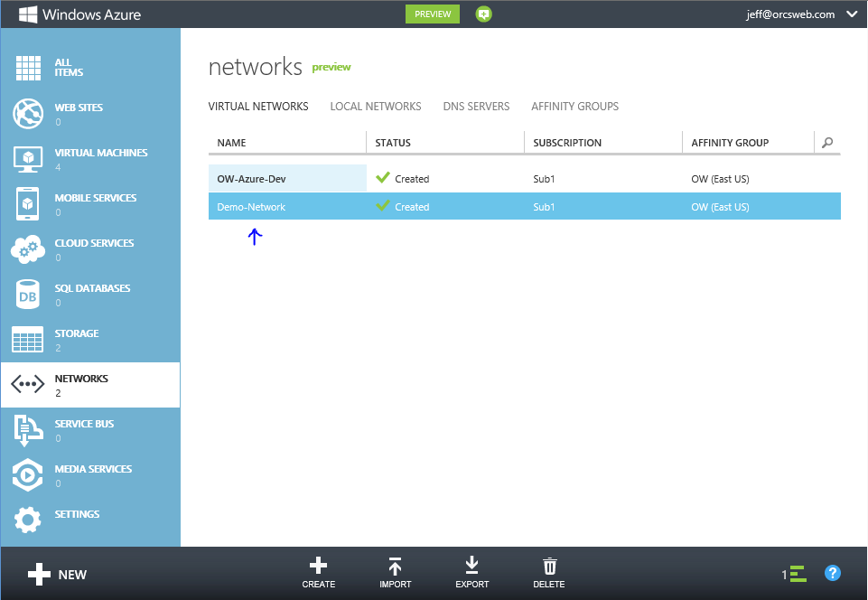Screen dimensions: 868x600
Task: Click OW (East US) in OW-Azure-Dev row
Action: [x=720, y=179]
